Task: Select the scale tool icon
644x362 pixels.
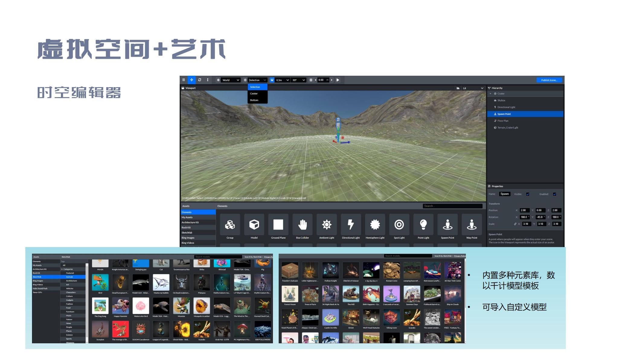Action: (208, 80)
